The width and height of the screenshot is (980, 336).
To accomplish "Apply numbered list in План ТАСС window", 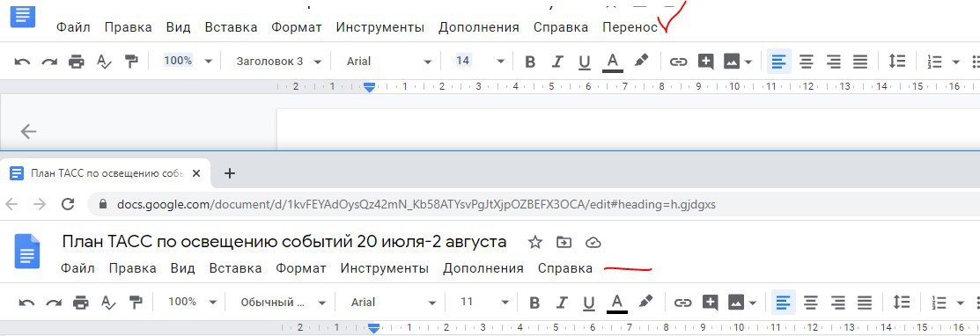I will [939, 303].
